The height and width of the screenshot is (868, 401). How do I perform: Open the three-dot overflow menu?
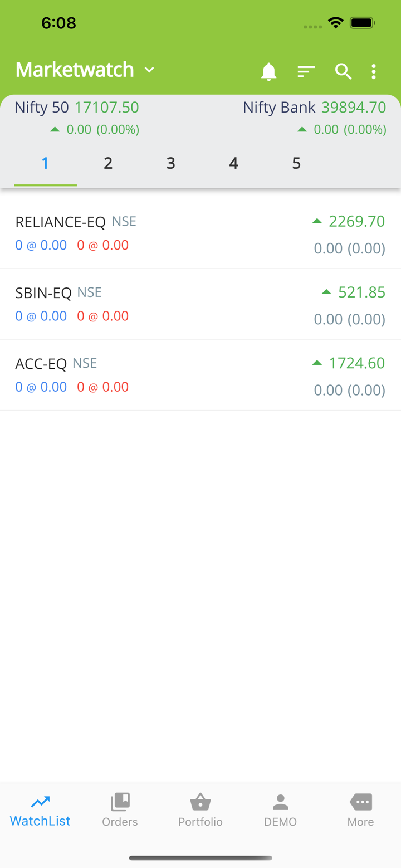[x=374, y=71]
